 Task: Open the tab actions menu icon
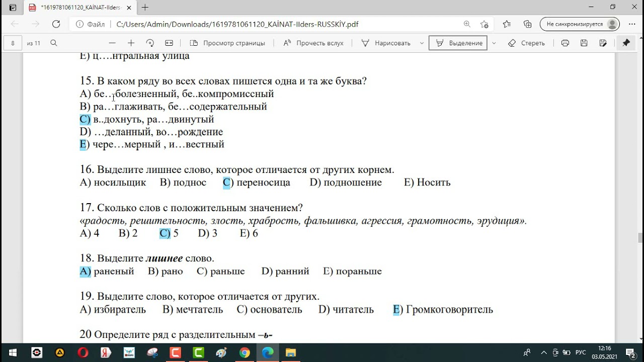pyautogui.click(x=13, y=8)
